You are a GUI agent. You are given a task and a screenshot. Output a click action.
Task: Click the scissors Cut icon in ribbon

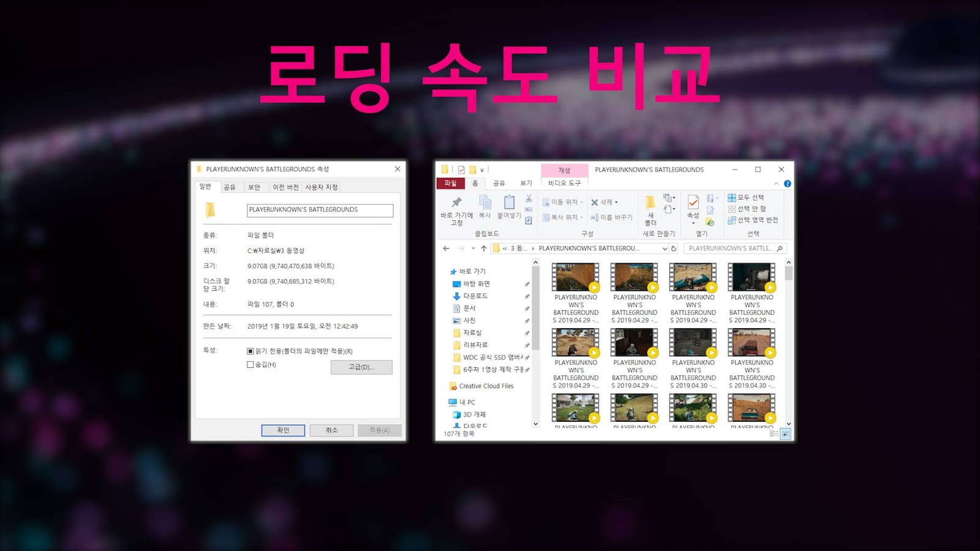529,198
